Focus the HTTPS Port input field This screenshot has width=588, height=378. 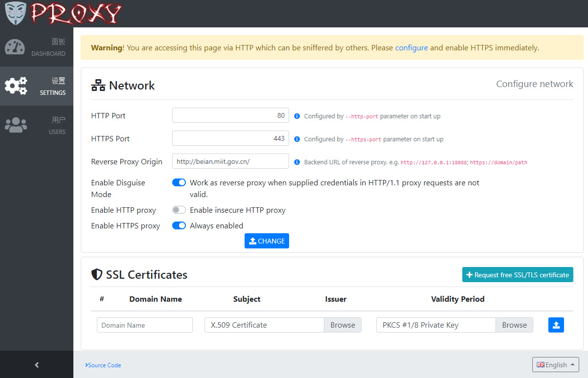tap(230, 138)
